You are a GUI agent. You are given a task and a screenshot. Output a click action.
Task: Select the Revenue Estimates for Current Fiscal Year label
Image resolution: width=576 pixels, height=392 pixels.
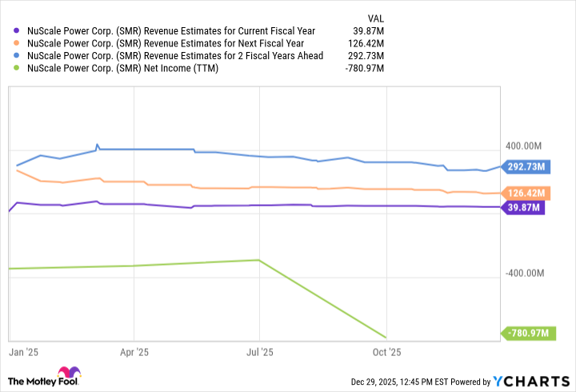(x=171, y=30)
